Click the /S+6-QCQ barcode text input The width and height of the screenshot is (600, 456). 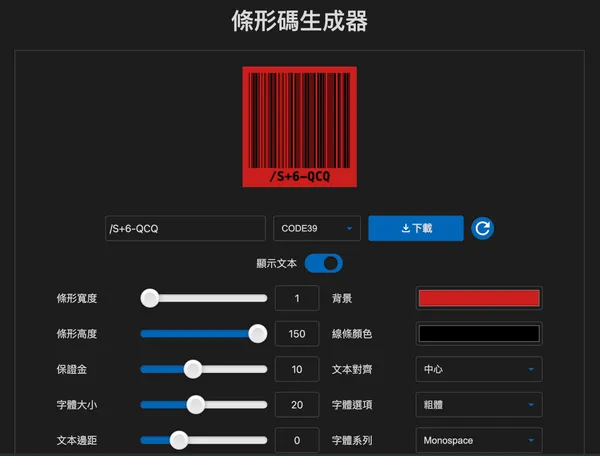point(185,228)
